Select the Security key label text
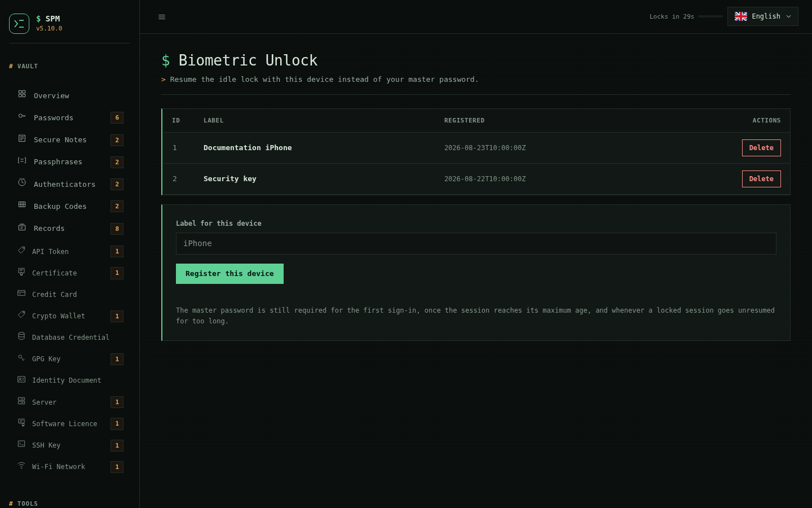Image resolution: width=812 pixels, height=508 pixels. coord(230,179)
